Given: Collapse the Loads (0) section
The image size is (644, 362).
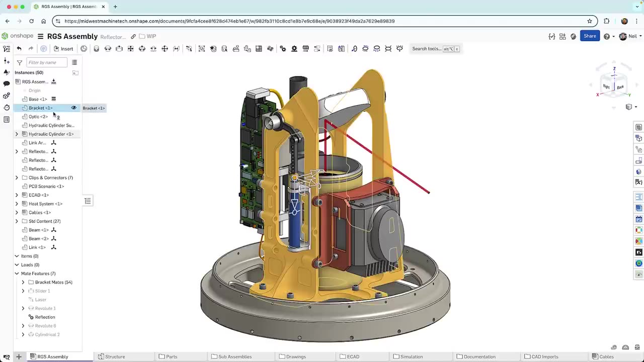Looking at the screenshot, I should (x=17, y=265).
